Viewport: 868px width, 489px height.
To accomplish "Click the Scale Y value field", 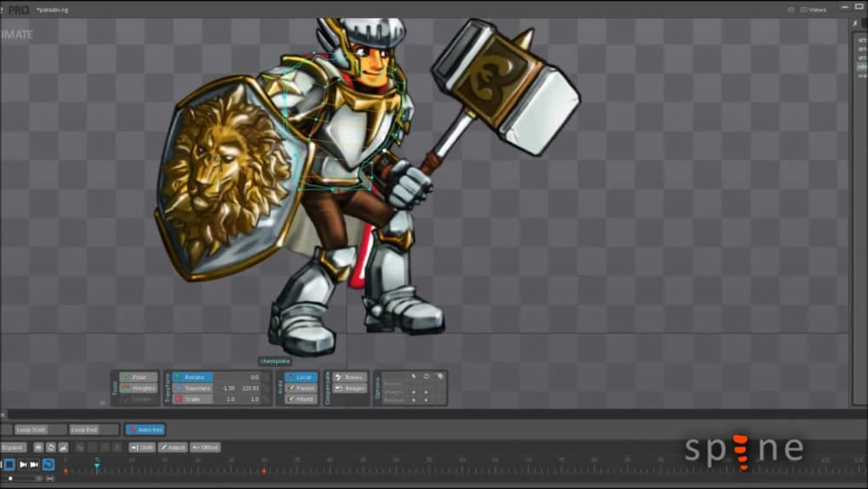I will click(250, 400).
